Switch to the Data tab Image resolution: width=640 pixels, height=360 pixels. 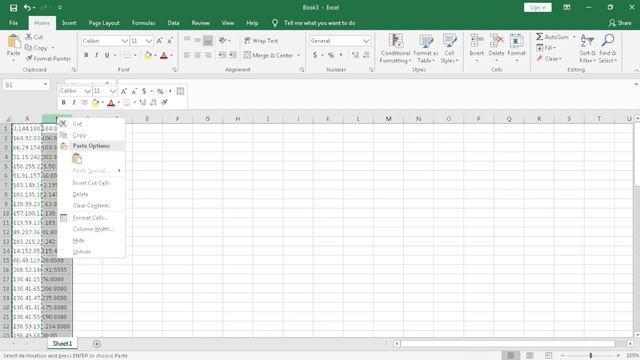[x=173, y=23]
